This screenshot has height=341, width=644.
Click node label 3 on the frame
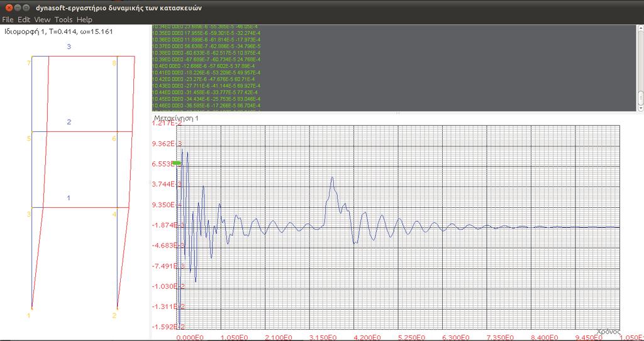point(29,214)
